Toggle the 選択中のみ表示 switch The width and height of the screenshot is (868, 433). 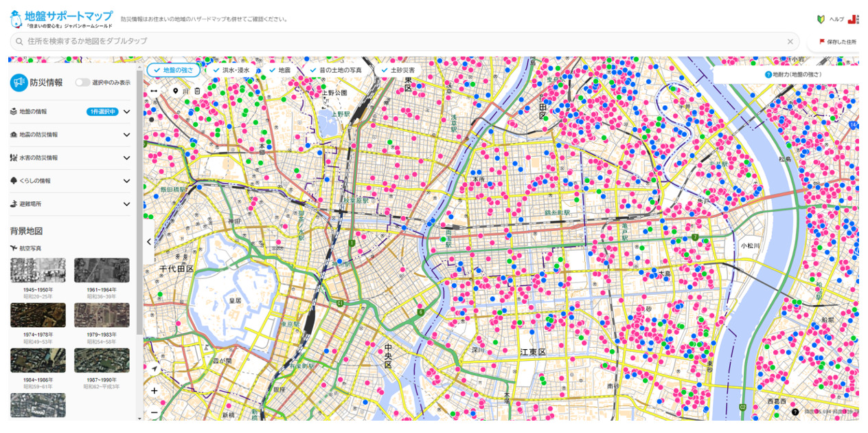tap(82, 82)
